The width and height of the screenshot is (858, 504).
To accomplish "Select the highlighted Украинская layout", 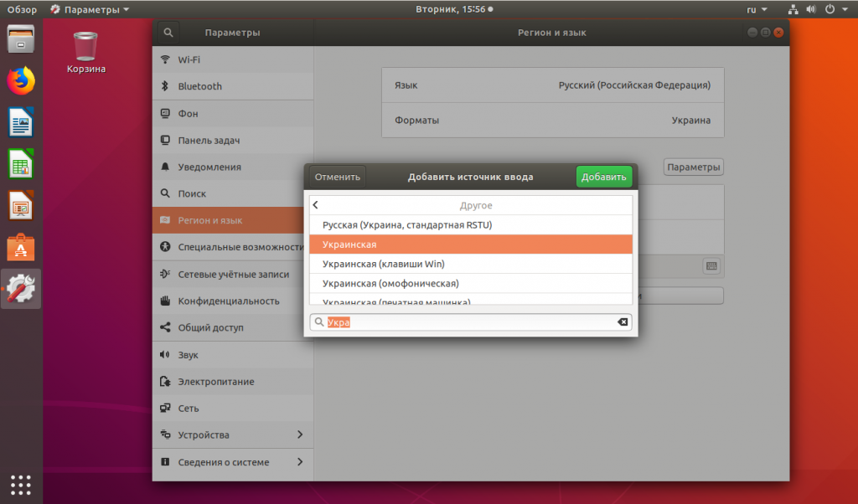I will 471,244.
